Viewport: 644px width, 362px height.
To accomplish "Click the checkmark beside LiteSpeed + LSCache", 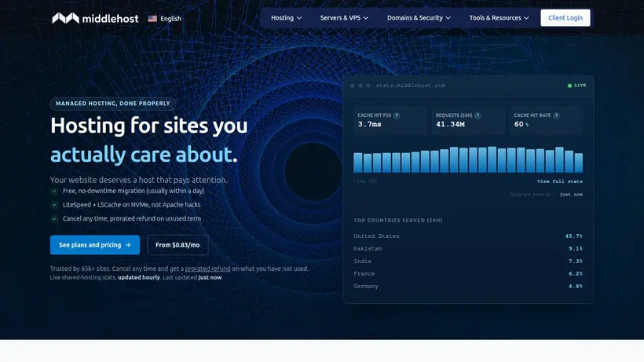I will pyautogui.click(x=54, y=205).
